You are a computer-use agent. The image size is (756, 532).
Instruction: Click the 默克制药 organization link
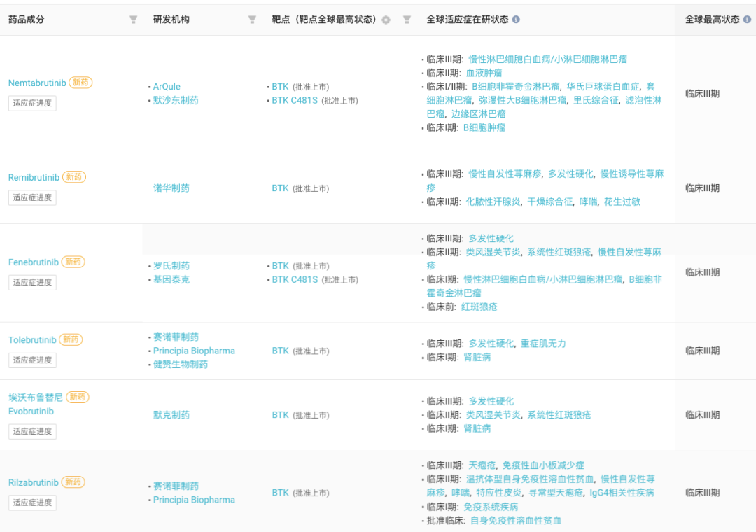tap(171, 415)
